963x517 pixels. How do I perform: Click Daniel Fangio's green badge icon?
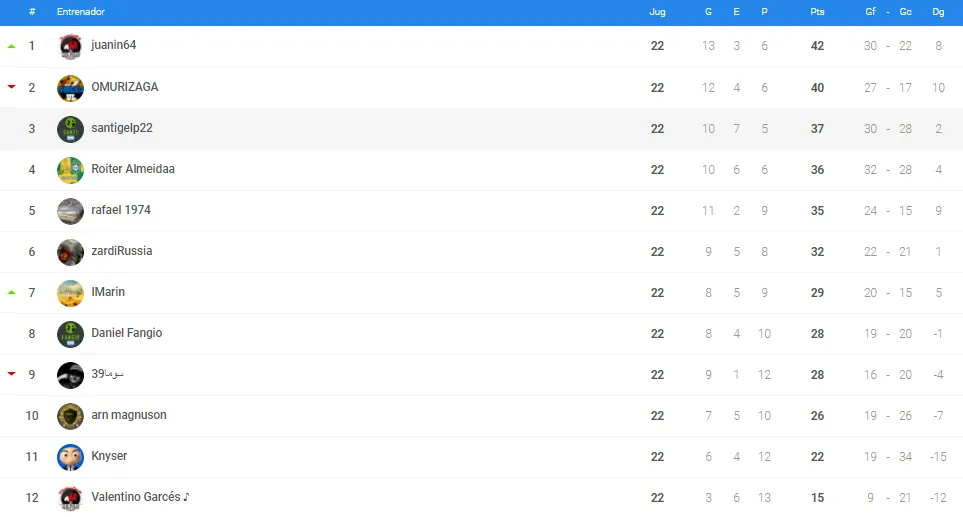click(x=70, y=334)
